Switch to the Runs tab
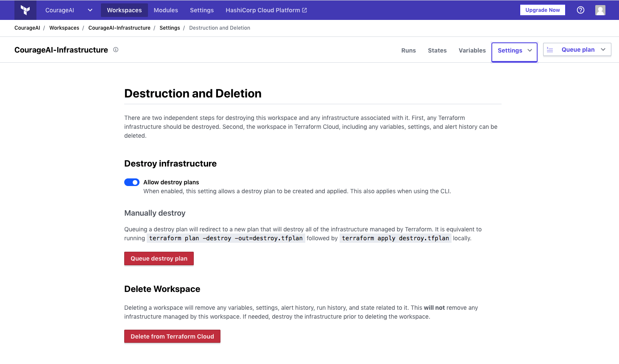This screenshot has width=619, height=364. (409, 50)
